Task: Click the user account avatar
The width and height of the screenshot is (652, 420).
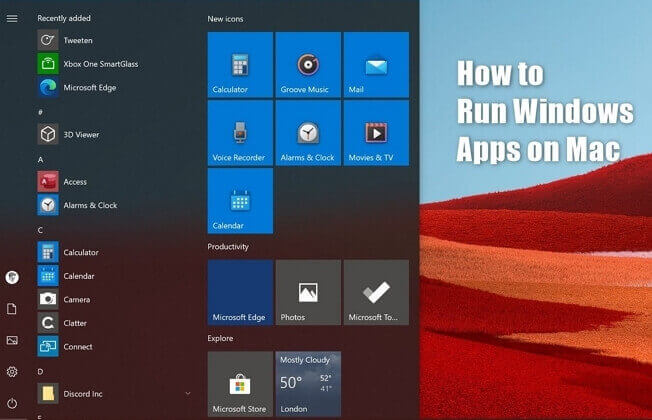Action: pyautogui.click(x=12, y=277)
